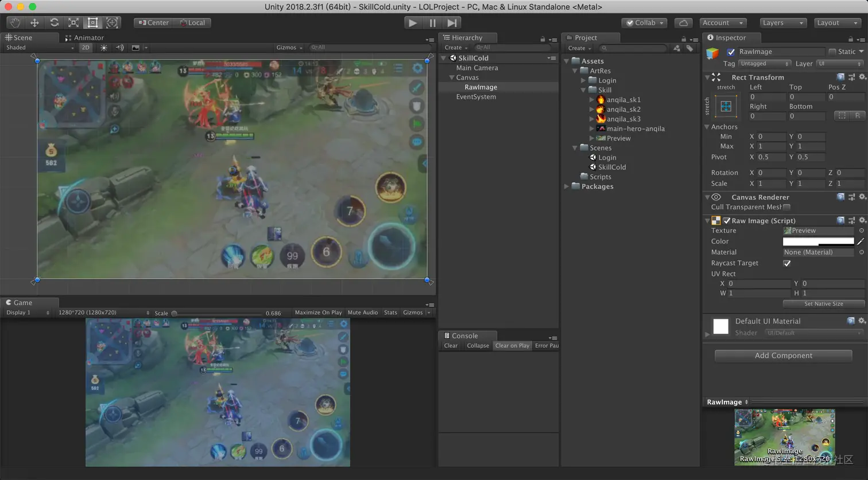Enable the Static checkbox

point(832,52)
